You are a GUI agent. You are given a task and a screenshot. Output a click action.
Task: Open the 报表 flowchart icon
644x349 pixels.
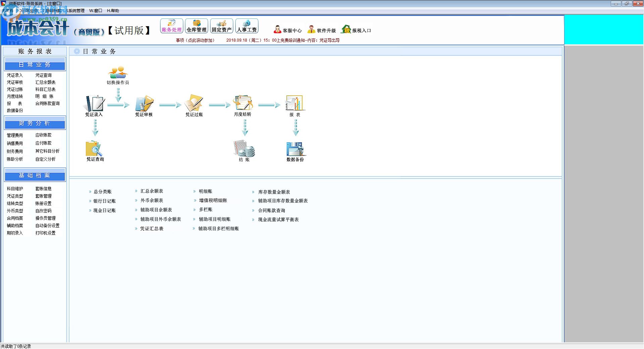point(295,106)
